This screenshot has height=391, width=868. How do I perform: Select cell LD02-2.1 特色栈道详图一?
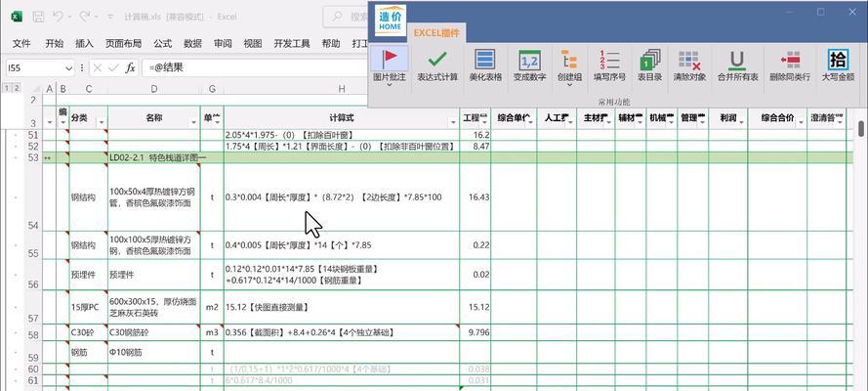pos(154,157)
